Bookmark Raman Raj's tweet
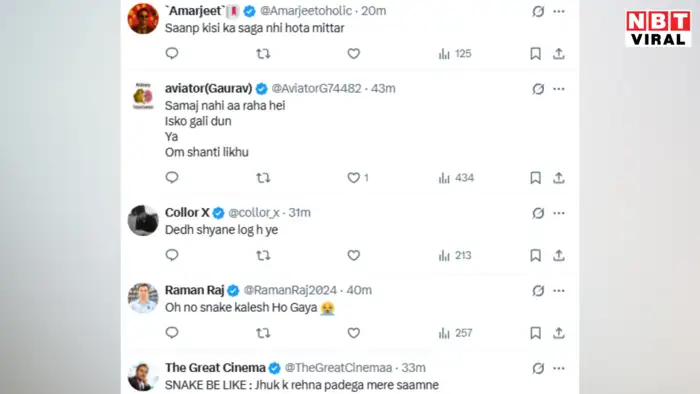This screenshot has height=394, width=700. [535, 333]
